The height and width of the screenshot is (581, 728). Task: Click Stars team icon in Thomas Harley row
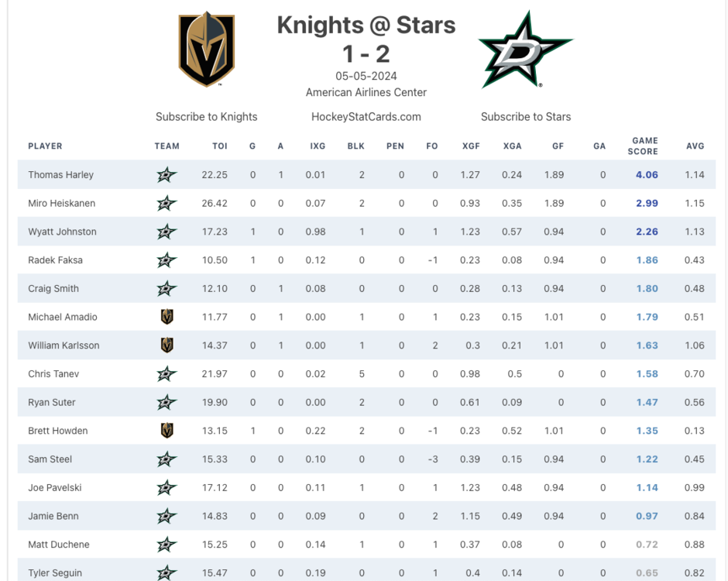click(167, 175)
